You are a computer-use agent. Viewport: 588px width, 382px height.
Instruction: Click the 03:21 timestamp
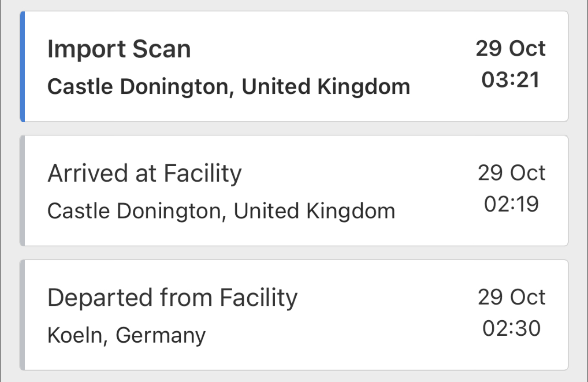[x=511, y=80]
